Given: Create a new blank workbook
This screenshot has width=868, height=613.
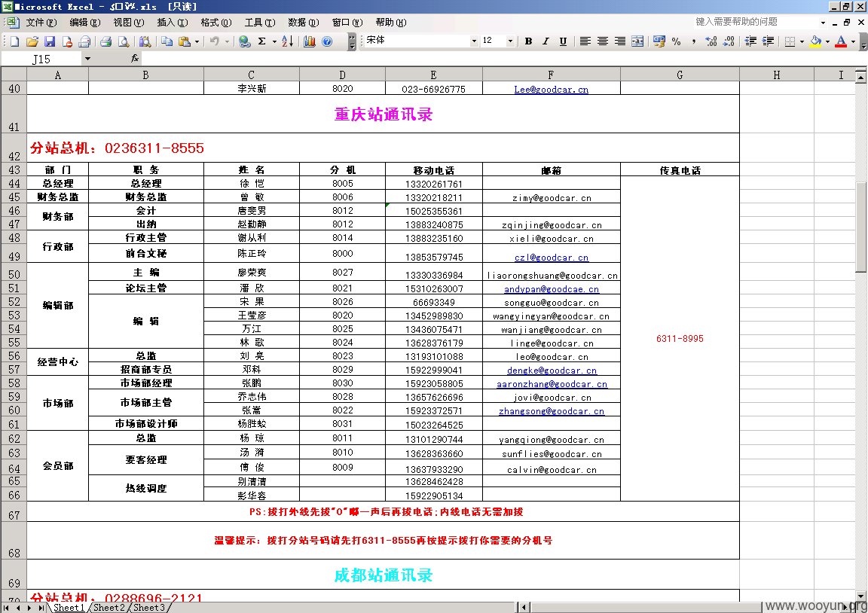Looking at the screenshot, I should click(x=15, y=41).
